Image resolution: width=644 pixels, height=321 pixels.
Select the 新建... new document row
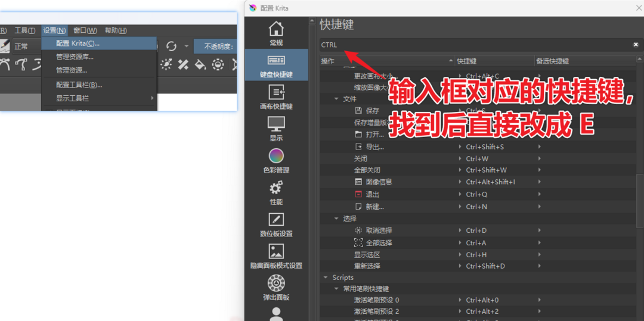pos(478,207)
